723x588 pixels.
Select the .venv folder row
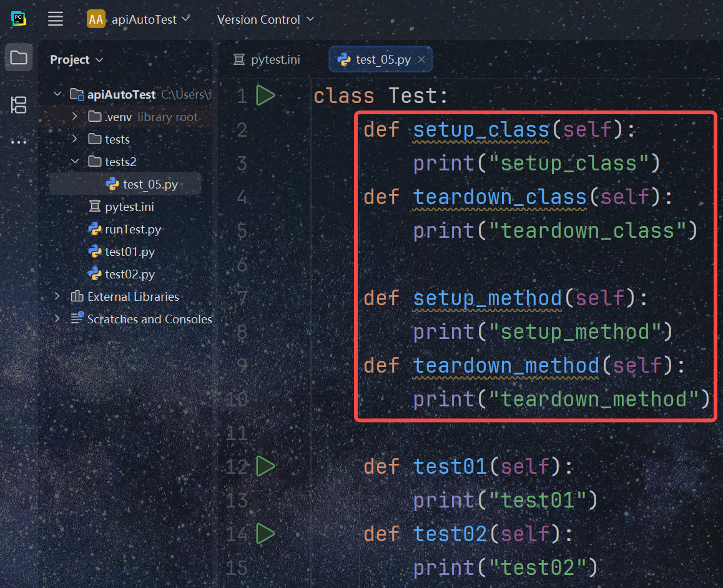point(125,117)
